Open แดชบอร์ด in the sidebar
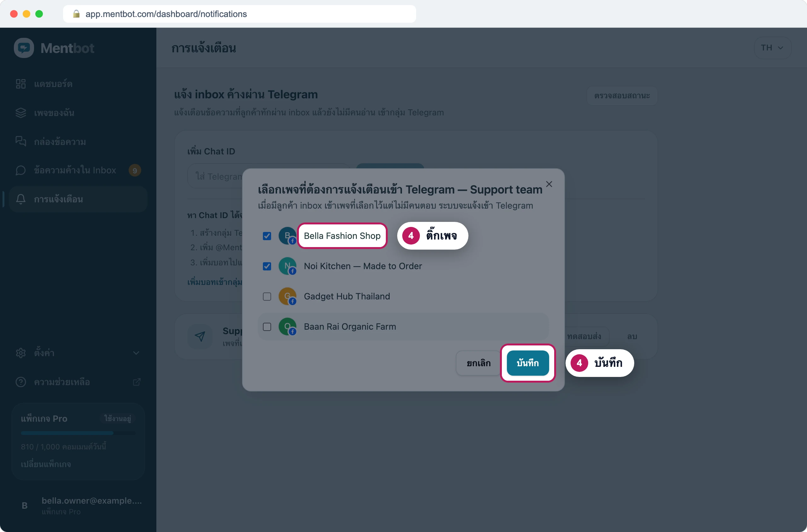 78,84
